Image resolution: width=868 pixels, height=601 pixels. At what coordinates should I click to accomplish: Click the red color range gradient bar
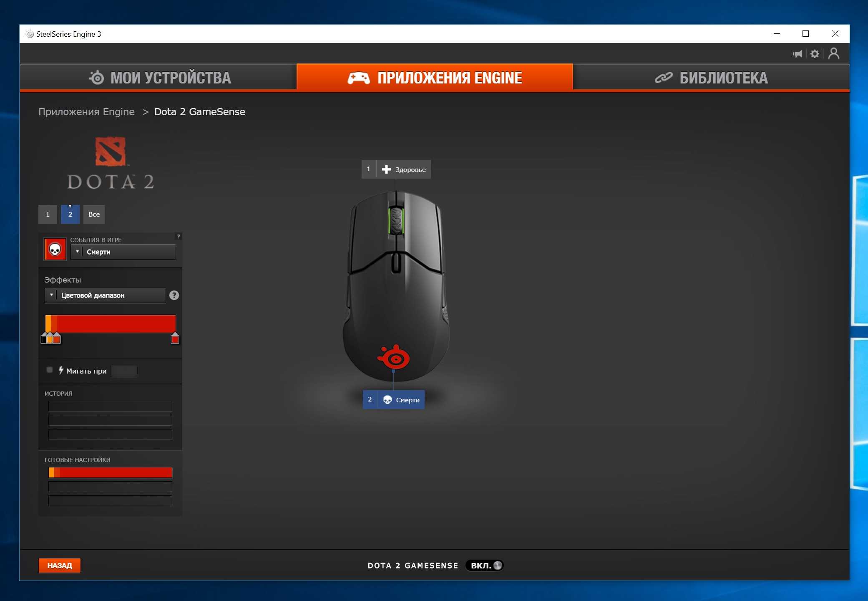[111, 323]
